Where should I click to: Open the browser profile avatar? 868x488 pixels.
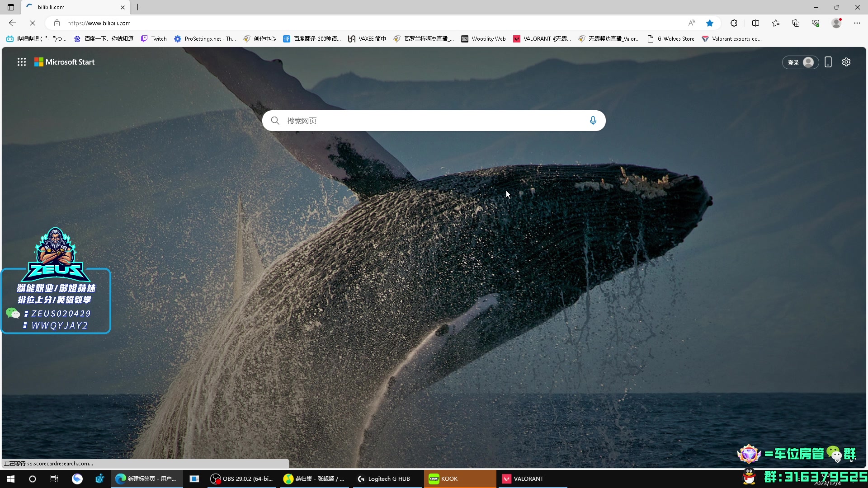837,23
